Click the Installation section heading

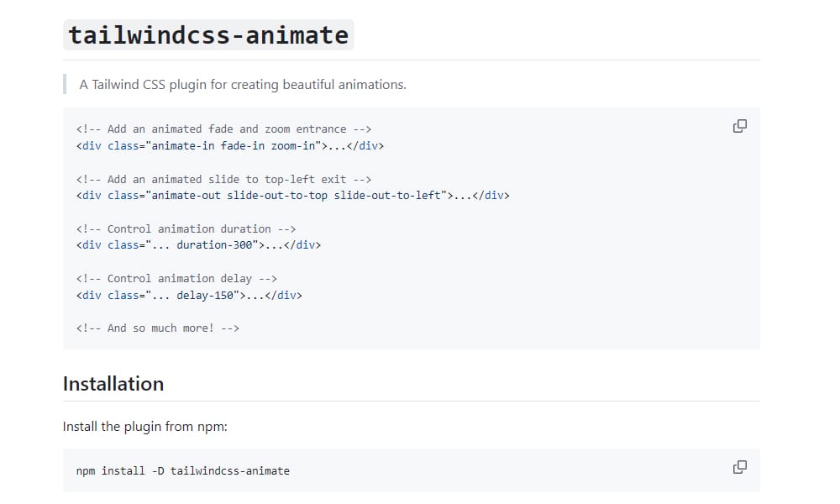(113, 384)
